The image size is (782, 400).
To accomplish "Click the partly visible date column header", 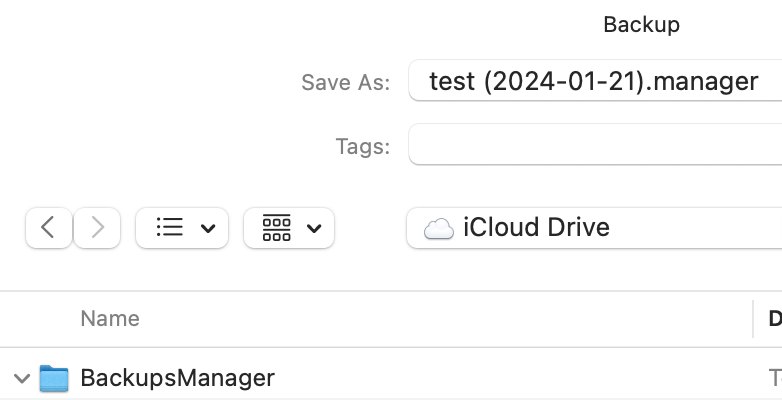I will coord(775,319).
